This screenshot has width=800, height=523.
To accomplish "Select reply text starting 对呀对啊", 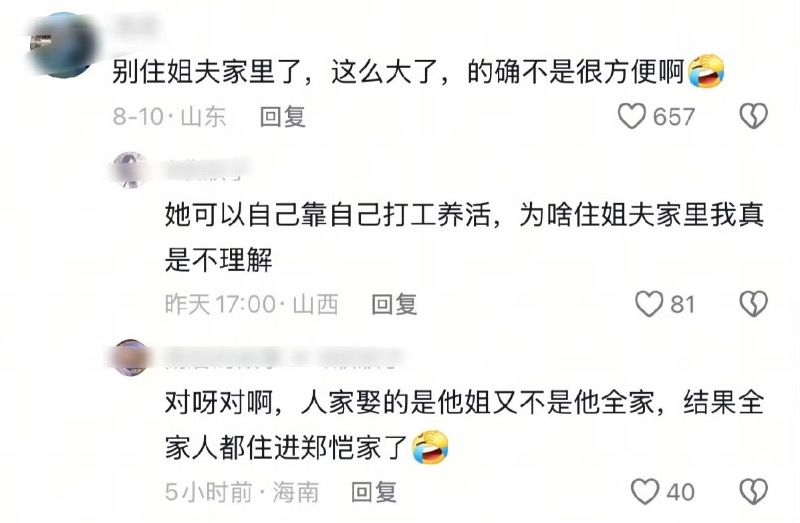I will [x=464, y=425].
